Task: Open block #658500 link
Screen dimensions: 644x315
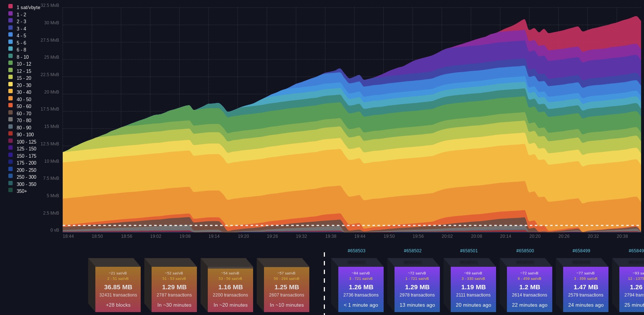Action: (525, 251)
